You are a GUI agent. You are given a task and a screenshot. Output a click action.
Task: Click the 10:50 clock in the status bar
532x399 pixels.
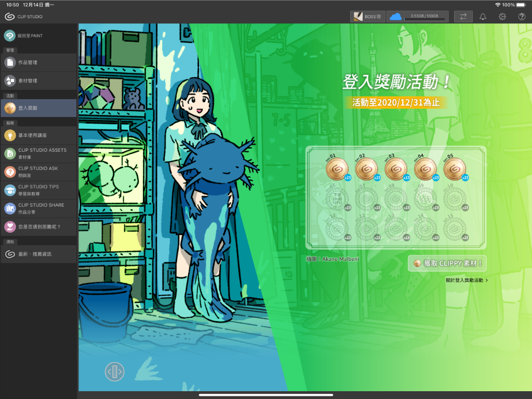[x=12, y=5]
